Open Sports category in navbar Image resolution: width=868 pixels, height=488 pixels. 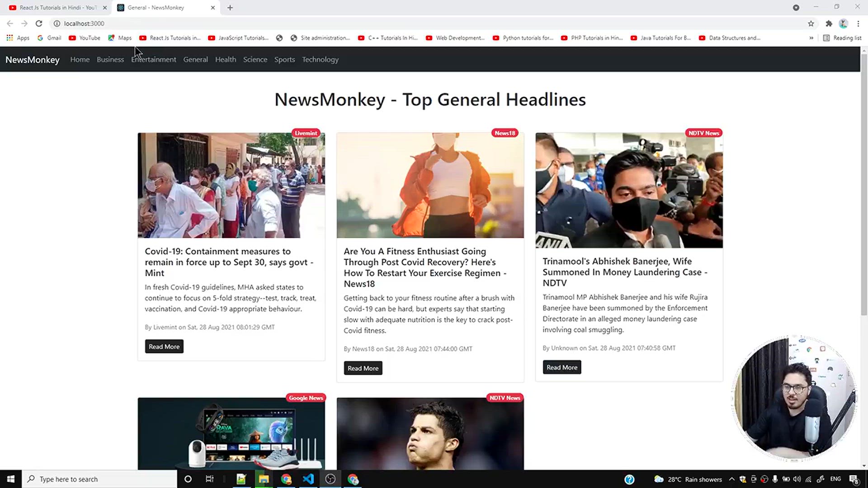click(284, 60)
